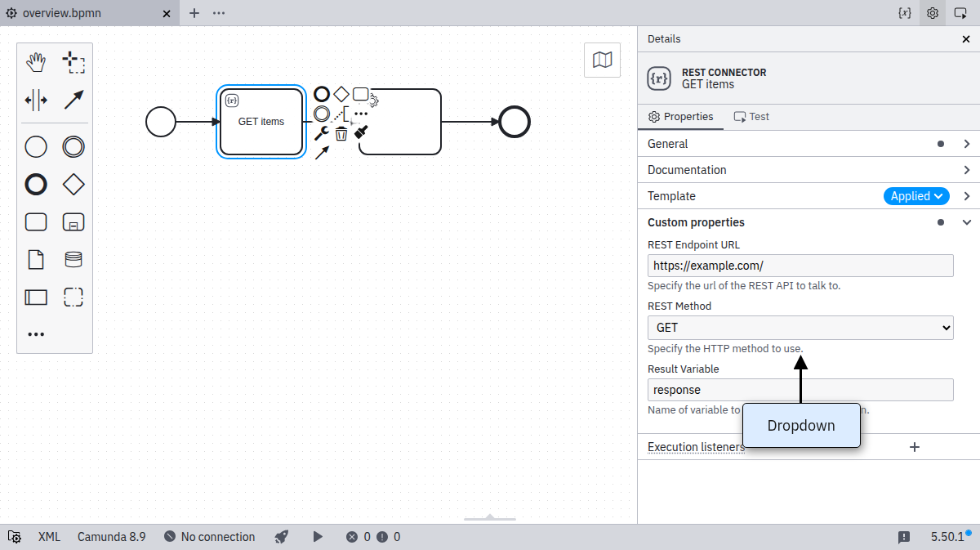Pick the global Connect arrow tool

click(x=73, y=101)
